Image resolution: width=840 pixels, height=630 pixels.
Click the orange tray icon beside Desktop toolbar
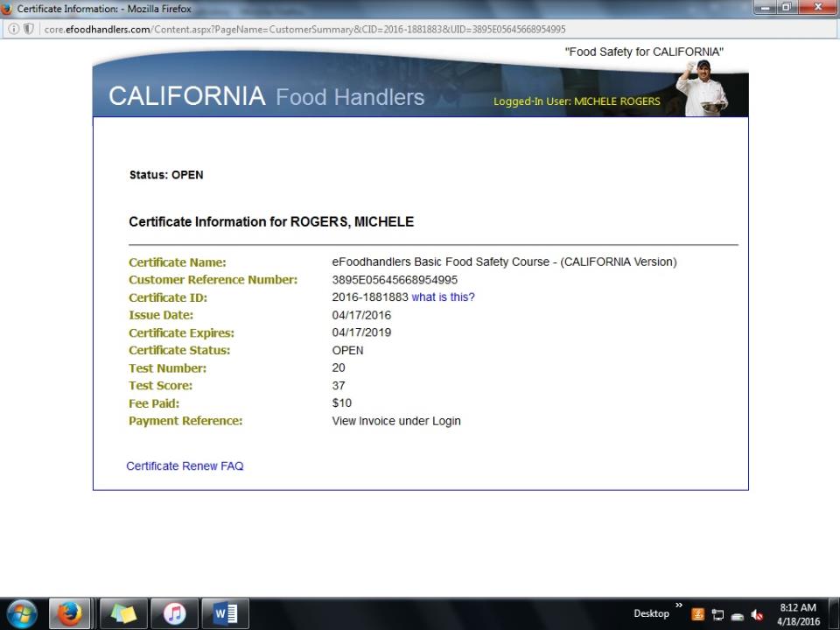pyautogui.click(x=698, y=614)
